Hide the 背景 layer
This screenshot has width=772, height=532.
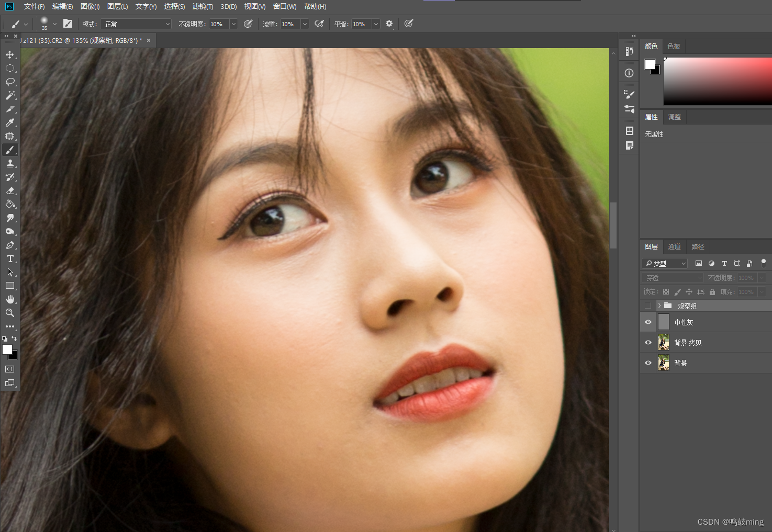(x=648, y=363)
